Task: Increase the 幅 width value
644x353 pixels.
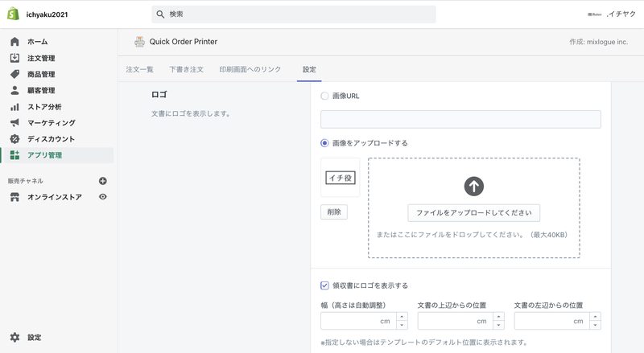Action: pos(402,317)
